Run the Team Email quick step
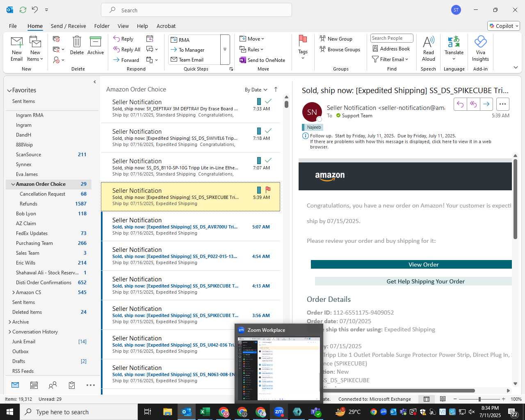This screenshot has height=420, width=525. [195, 59]
